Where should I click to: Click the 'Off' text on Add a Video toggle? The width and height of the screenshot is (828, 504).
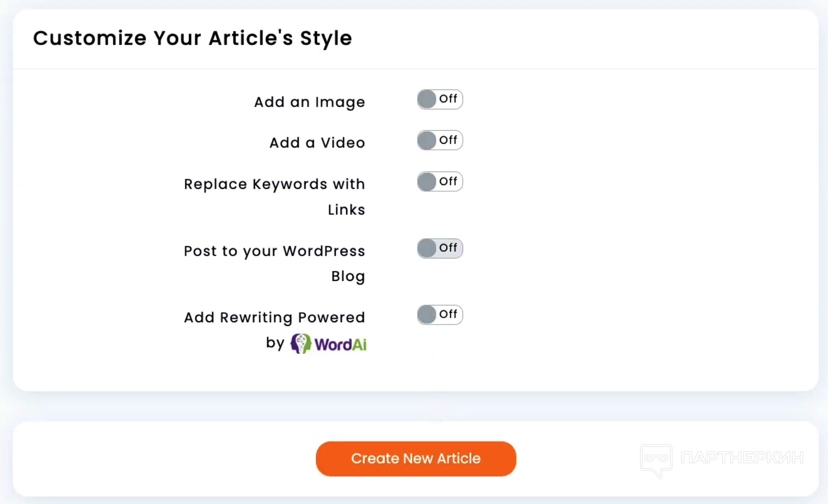448,140
